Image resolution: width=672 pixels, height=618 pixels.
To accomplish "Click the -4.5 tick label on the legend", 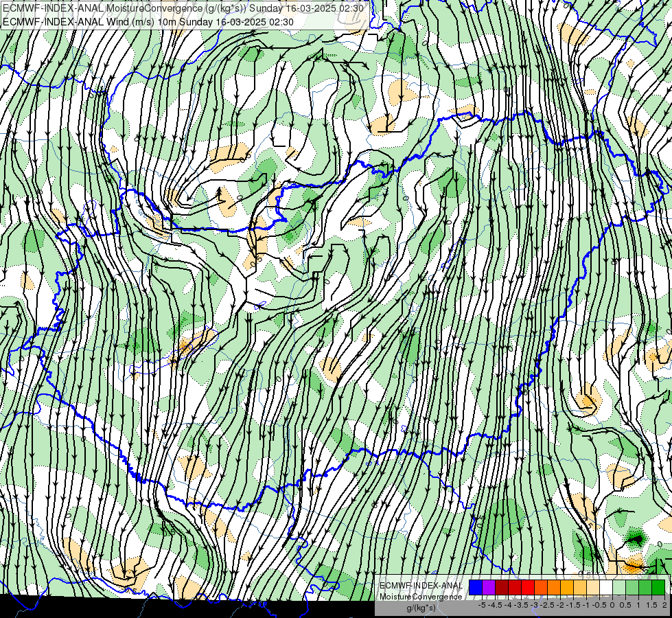I will (x=496, y=605).
